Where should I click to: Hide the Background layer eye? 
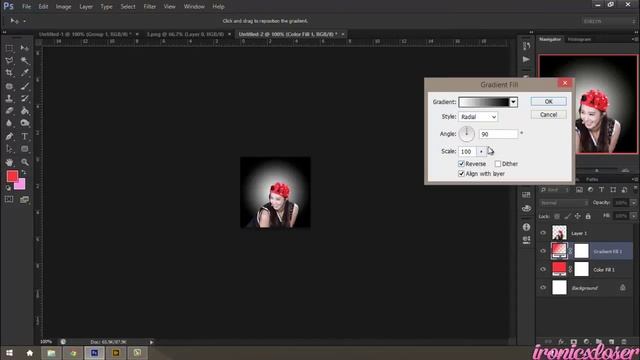pos(543,287)
